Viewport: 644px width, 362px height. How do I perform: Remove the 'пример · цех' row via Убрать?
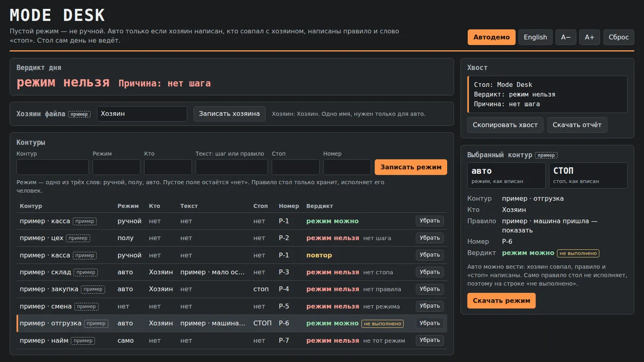pos(430,238)
